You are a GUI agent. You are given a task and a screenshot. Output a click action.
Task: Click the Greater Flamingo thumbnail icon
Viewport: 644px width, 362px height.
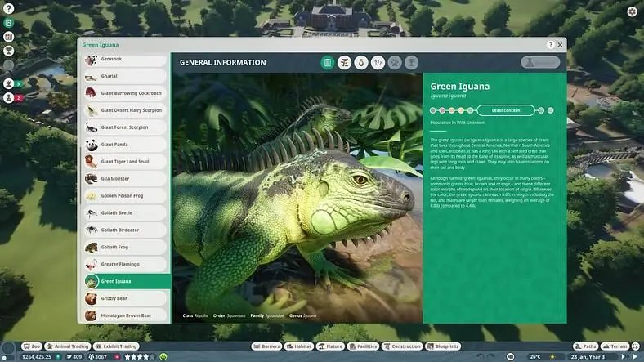point(92,264)
